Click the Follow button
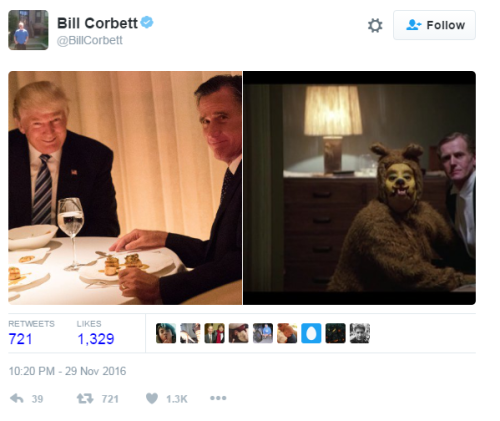 coord(434,25)
